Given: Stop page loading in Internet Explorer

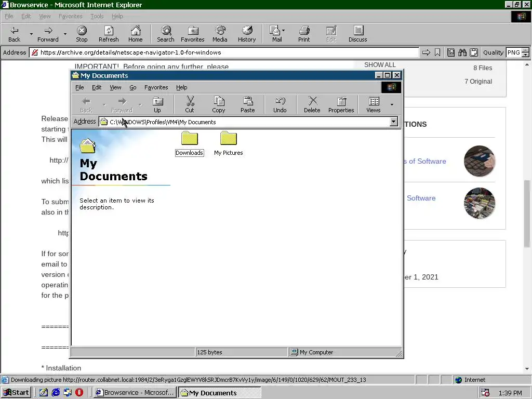Looking at the screenshot, I should 82,34.
